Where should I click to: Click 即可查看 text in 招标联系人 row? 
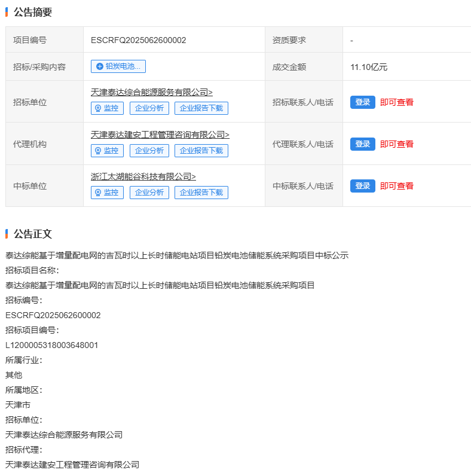[397, 102]
